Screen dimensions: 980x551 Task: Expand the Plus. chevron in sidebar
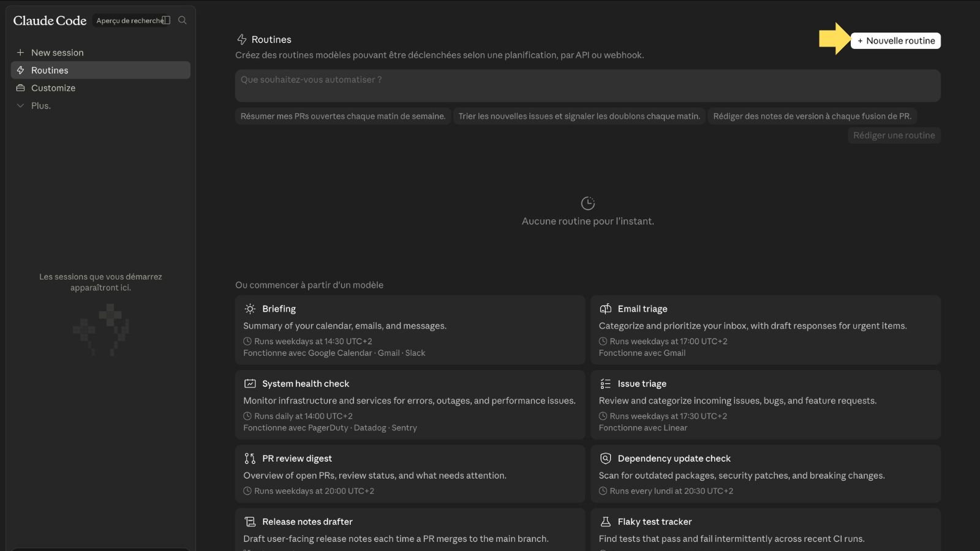20,106
